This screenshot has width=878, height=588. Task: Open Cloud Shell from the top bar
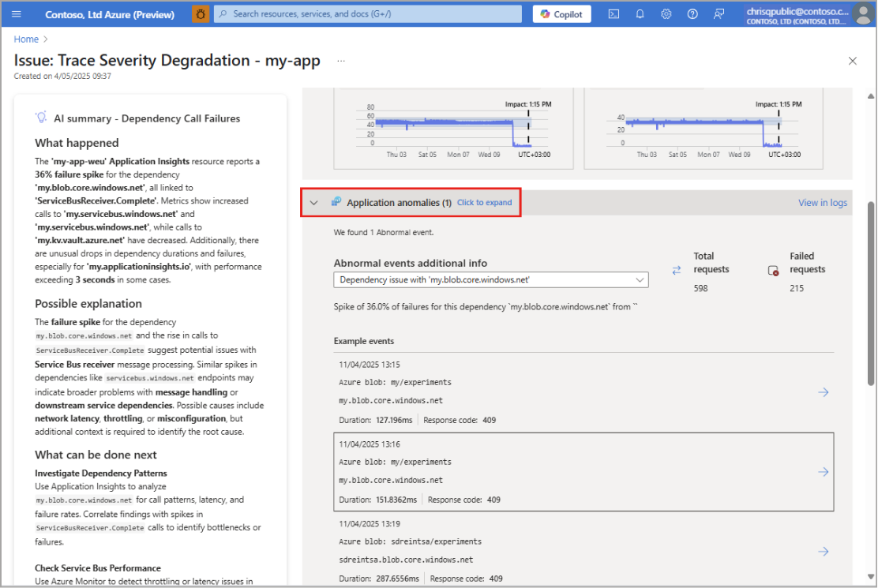(x=613, y=14)
